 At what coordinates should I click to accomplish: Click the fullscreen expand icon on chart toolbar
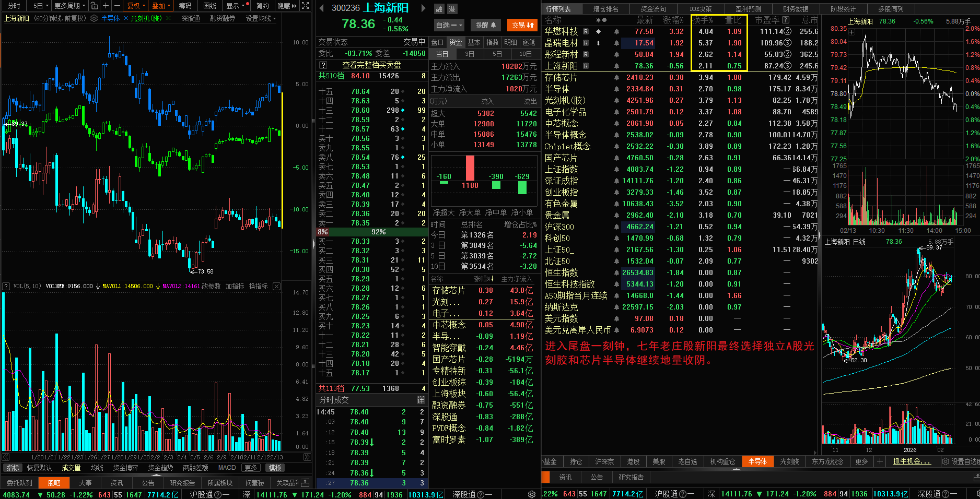tap(306, 6)
